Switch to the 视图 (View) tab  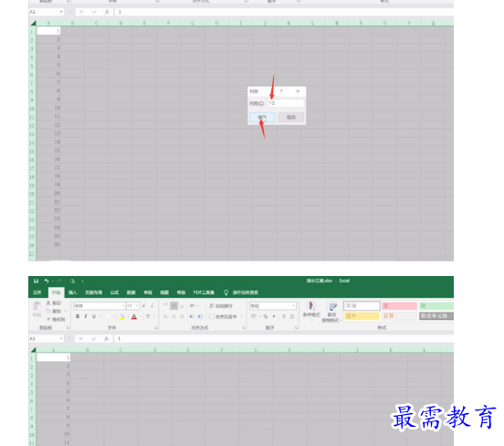(164, 292)
